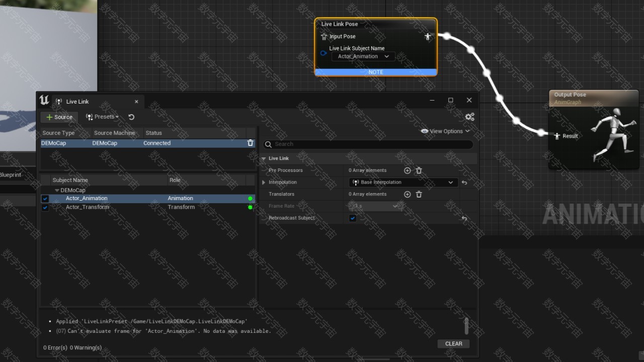Open Live Link Subject Name dropdown
The width and height of the screenshot is (644, 362).
363,56
